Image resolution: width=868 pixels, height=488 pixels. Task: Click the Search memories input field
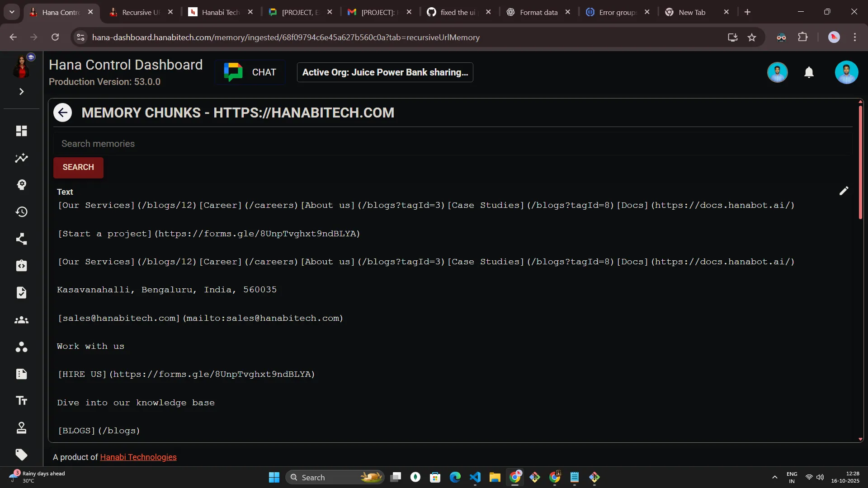452,144
